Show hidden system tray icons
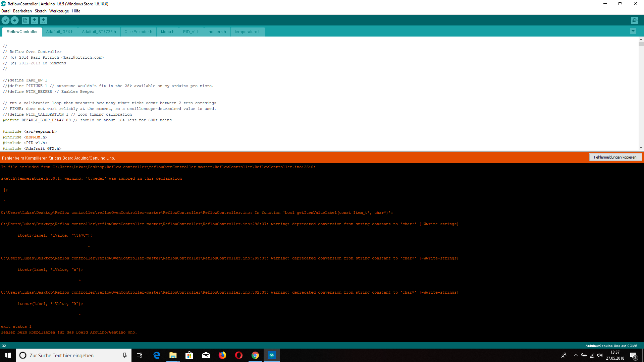This screenshot has height=362, width=644. [576, 355]
